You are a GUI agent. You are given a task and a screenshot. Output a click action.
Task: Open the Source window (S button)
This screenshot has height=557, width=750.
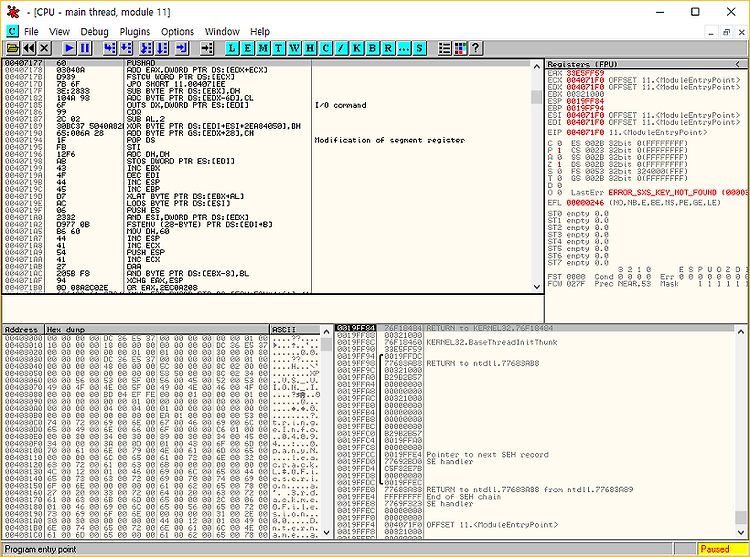pyautogui.click(x=419, y=48)
